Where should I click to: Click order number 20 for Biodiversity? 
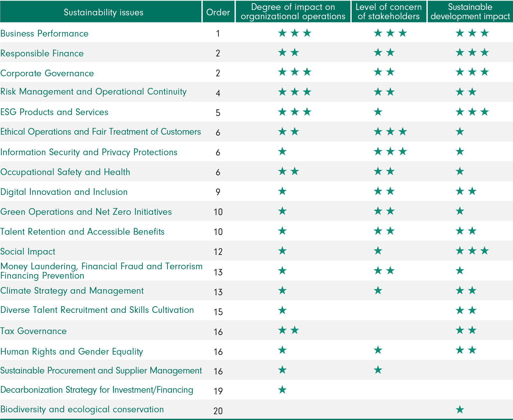[x=218, y=411]
